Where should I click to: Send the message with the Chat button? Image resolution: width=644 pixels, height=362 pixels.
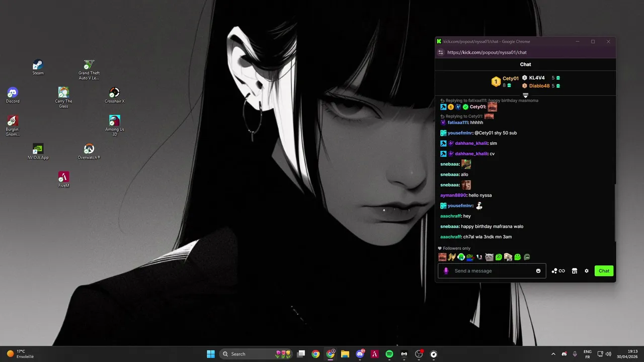click(x=604, y=271)
